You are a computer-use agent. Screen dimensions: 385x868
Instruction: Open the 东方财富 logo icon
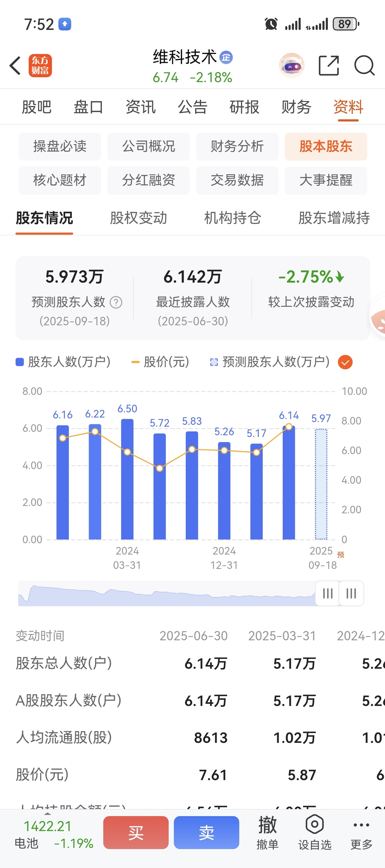[40, 66]
